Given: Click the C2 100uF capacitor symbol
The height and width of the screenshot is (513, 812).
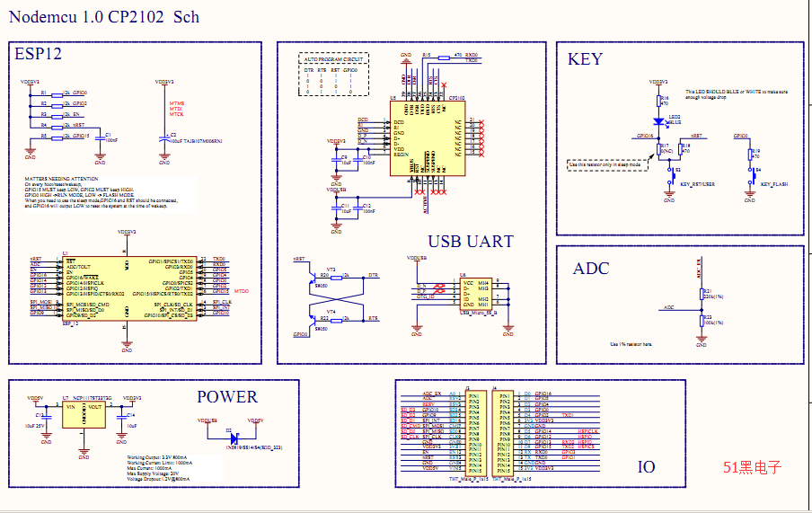Looking at the screenshot, I should click(164, 139).
